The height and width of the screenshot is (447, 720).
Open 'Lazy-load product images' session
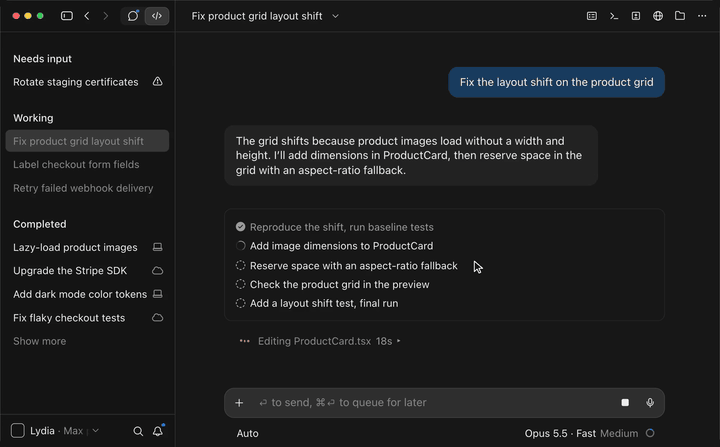(87, 247)
